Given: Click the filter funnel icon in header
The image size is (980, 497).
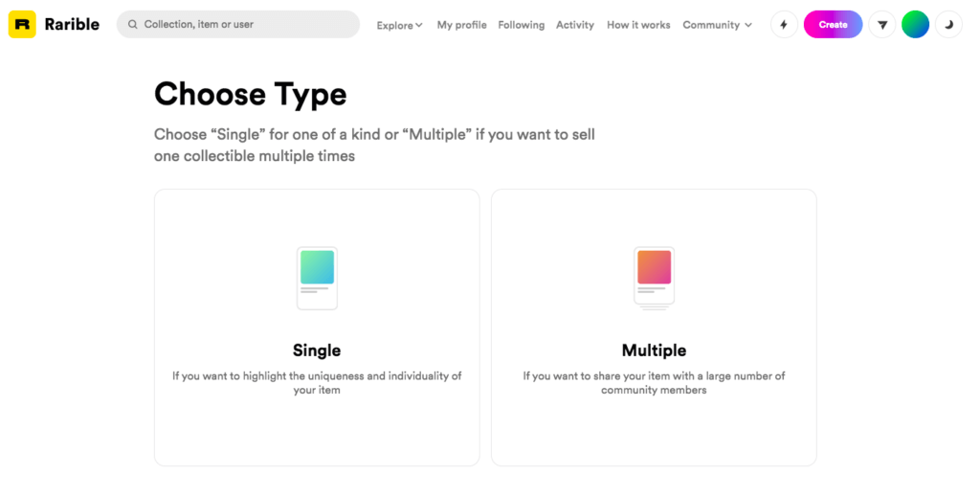Looking at the screenshot, I should pos(881,25).
